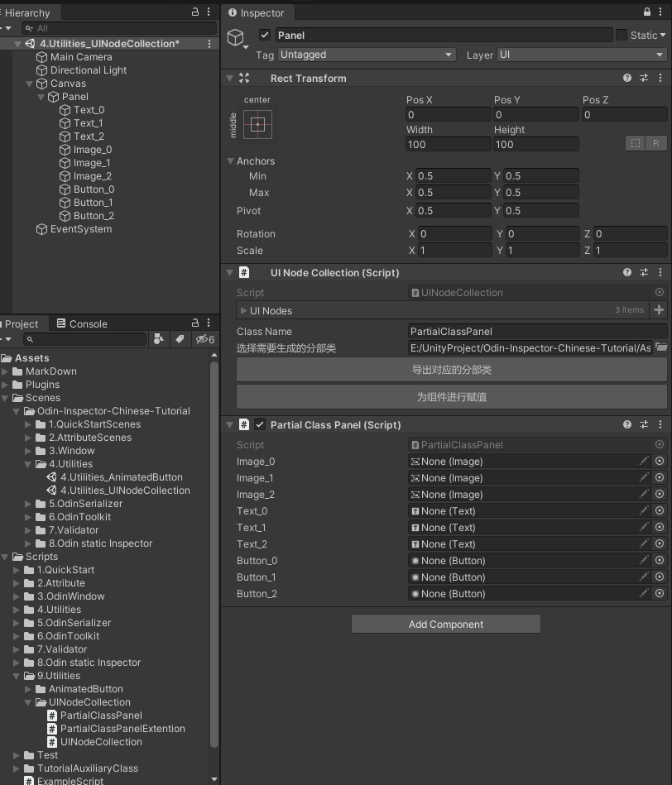
Task: Open object picker for Image_0 field
Action: click(x=660, y=462)
